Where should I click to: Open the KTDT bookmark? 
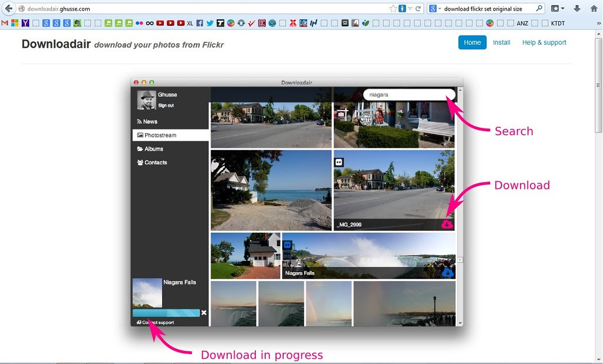pyautogui.click(x=558, y=23)
